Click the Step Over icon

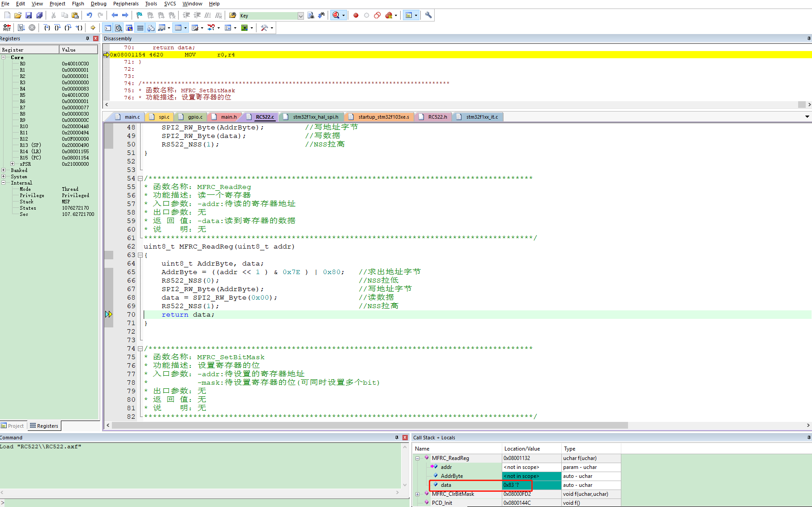click(57, 28)
